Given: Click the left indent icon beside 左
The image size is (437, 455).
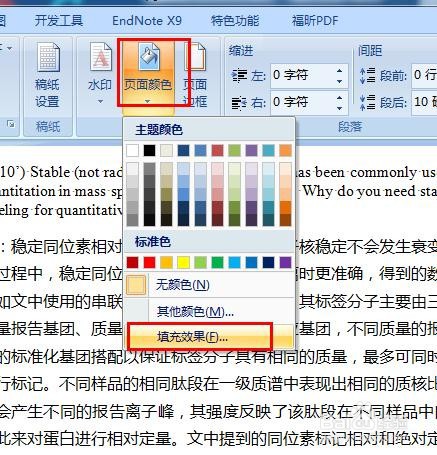Looking at the screenshot, I should (239, 75).
